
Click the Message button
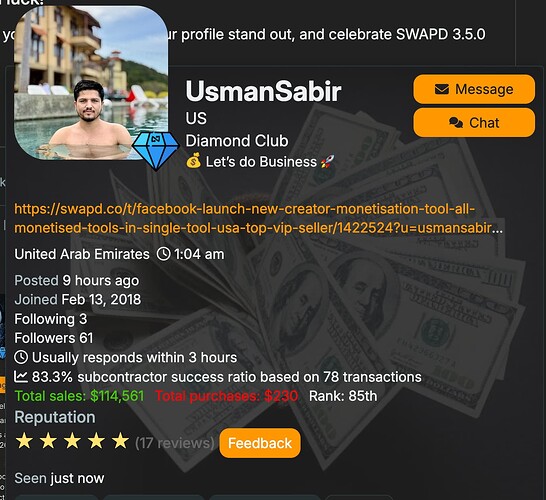474,89
